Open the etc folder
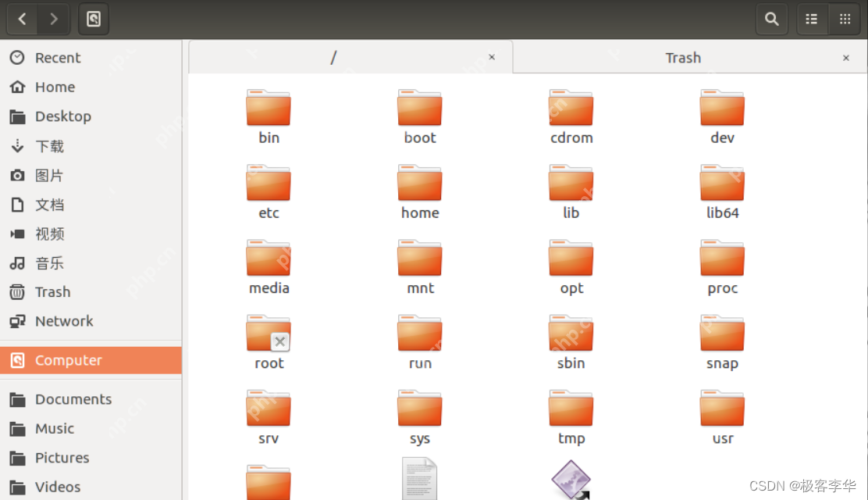Viewport: 868px width, 500px height. point(269,184)
